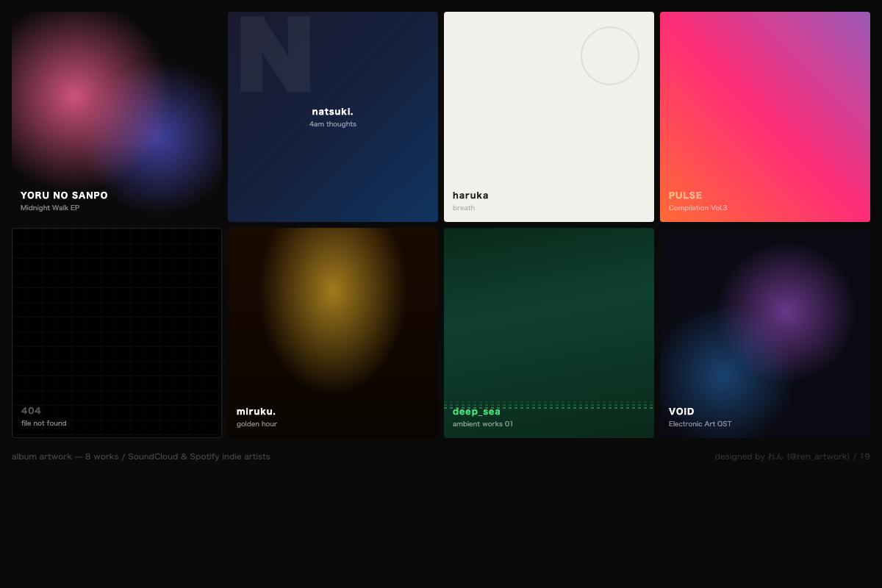
Task: Select the 'VOID' album title
Action: (x=681, y=412)
